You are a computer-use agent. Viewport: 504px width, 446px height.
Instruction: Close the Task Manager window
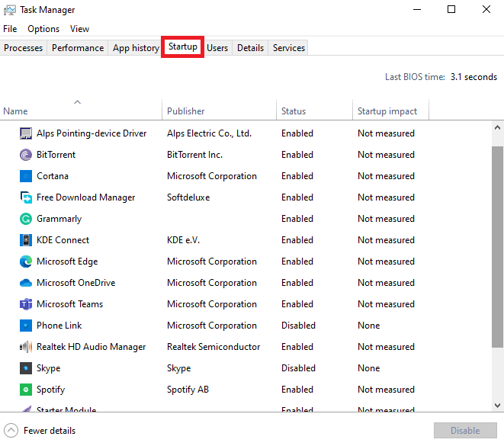[x=486, y=10]
